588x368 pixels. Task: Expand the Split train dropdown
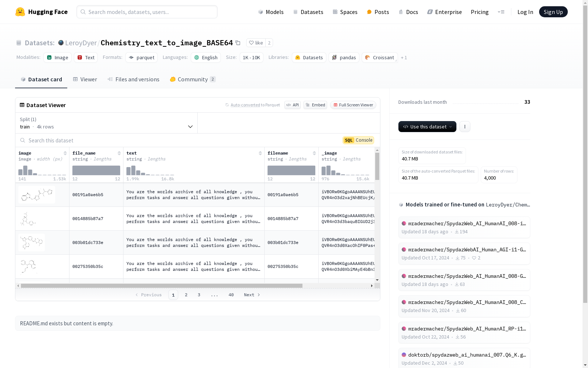click(107, 123)
